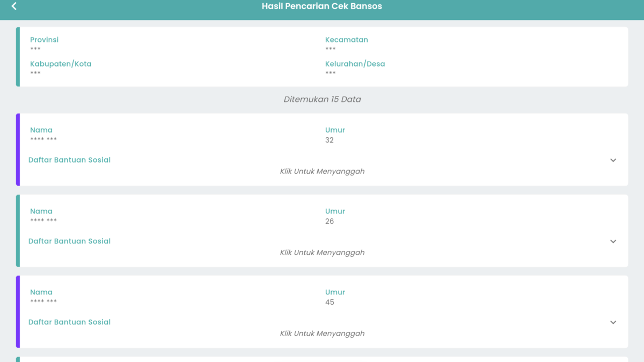The image size is (644, 362).
Task: Expand details for the 45-year-old entry
Action: coord(613,322)
